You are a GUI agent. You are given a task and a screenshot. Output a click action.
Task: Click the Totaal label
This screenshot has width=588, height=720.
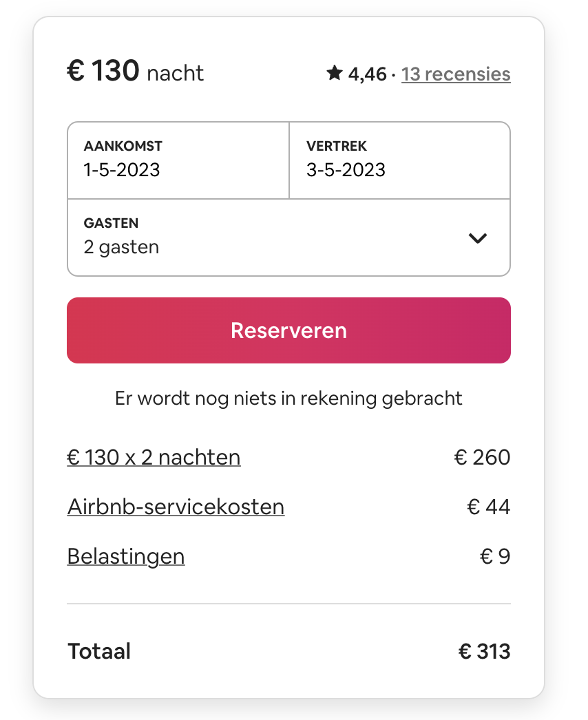99,651
